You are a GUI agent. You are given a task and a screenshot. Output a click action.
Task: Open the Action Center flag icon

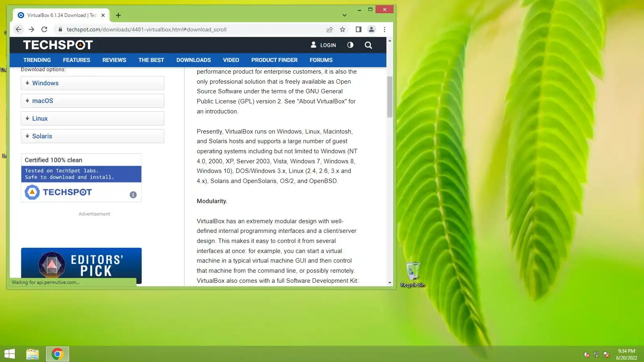(x=606, y=354)
